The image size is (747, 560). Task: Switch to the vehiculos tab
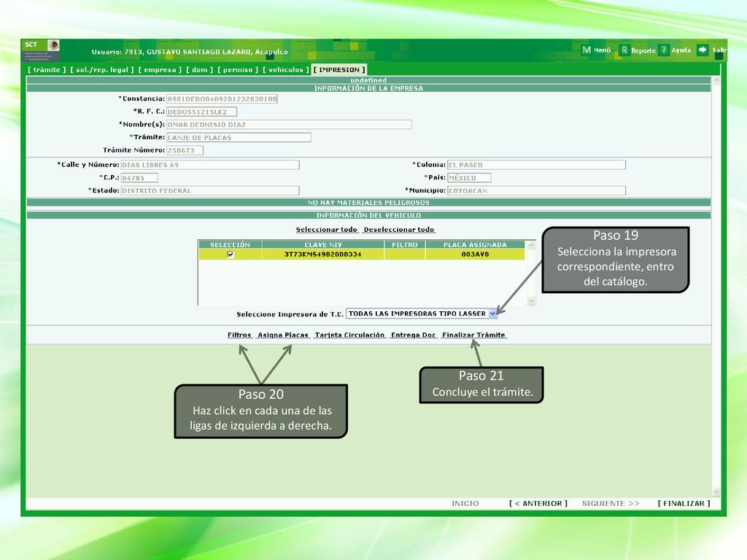pyautogui.click(x=286, y=69)
